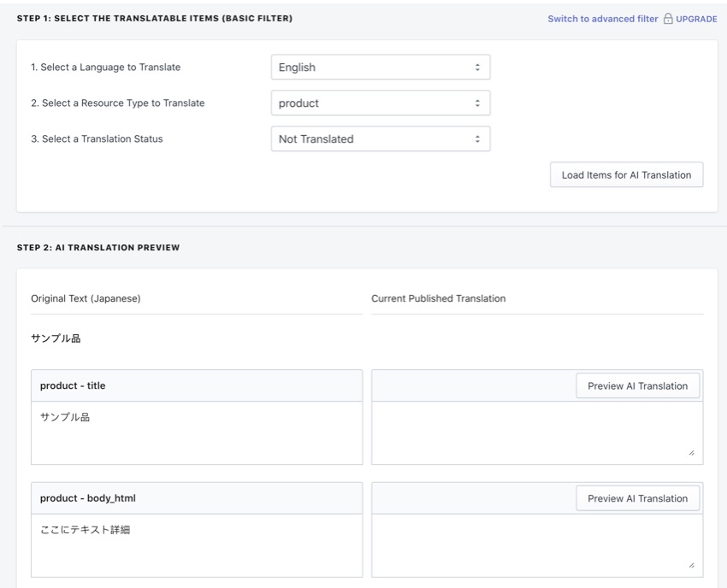This screenshot has height=588, width=727.
Task: Expand the resource type dropdown showing product
Action: [x=381, y=103]
